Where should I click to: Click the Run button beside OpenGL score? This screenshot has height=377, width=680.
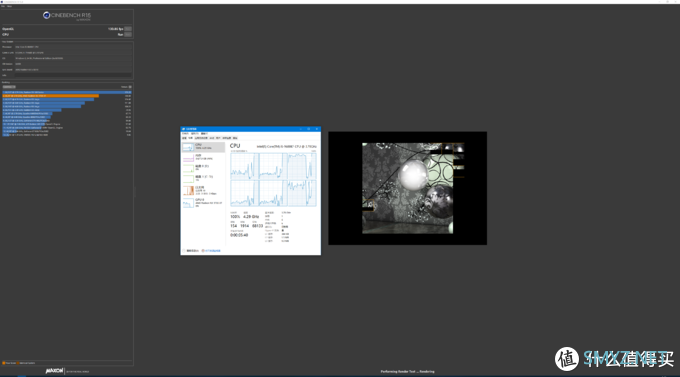coord(128,29)
